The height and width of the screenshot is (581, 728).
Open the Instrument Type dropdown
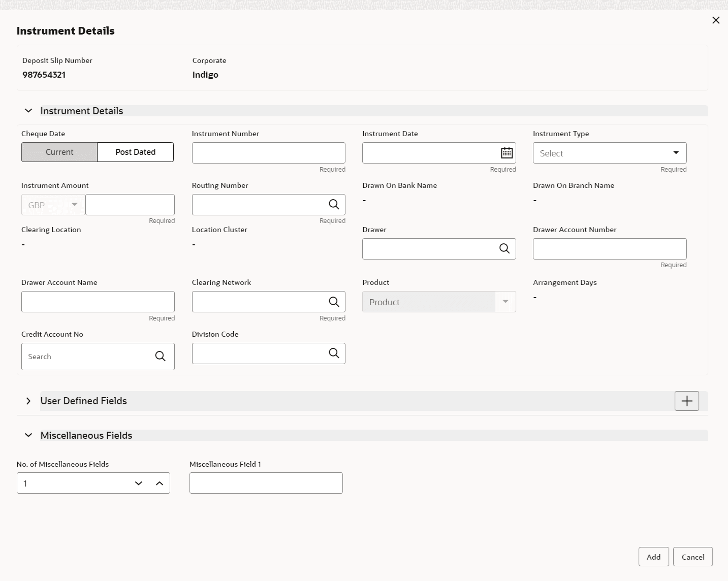click(x=609, y=153)
